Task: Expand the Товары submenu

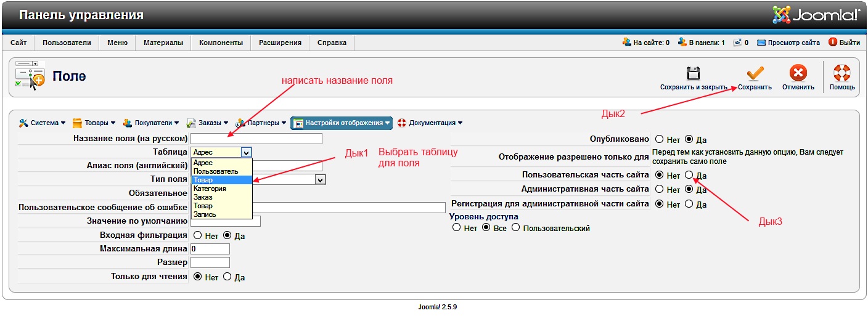Action: [x=95, y=123]
